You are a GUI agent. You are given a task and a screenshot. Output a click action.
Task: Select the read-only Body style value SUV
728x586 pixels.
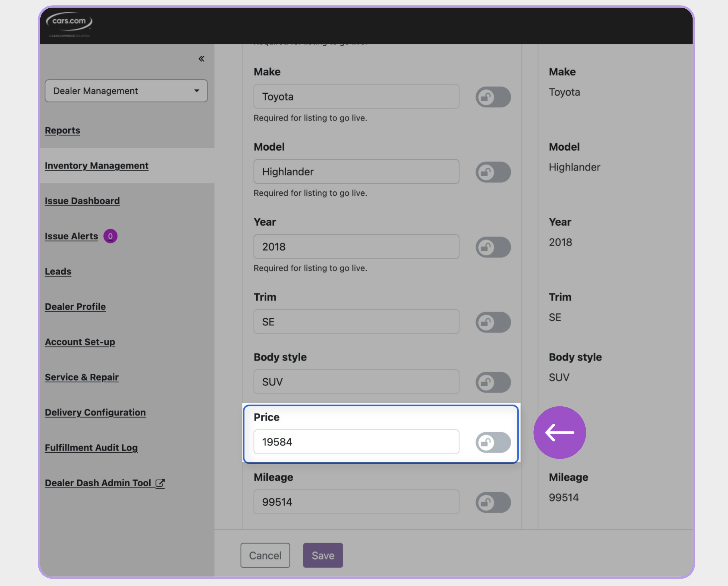point(559,377)
